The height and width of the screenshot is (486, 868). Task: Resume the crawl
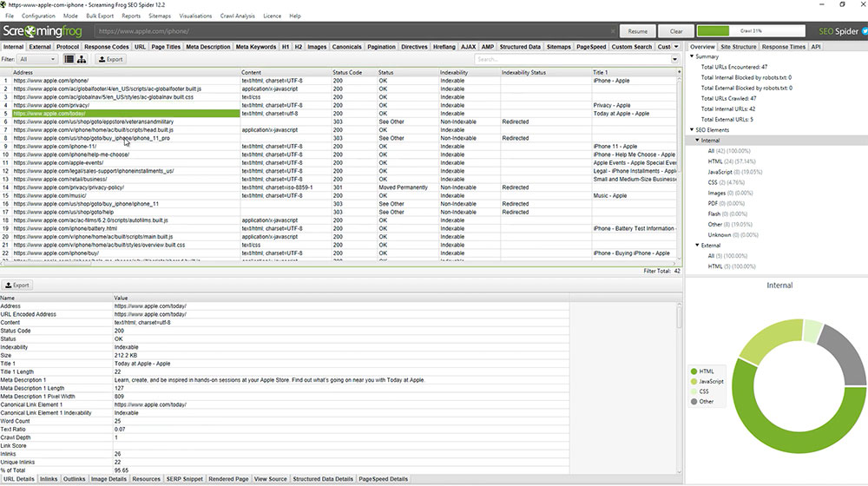(638, 31)
